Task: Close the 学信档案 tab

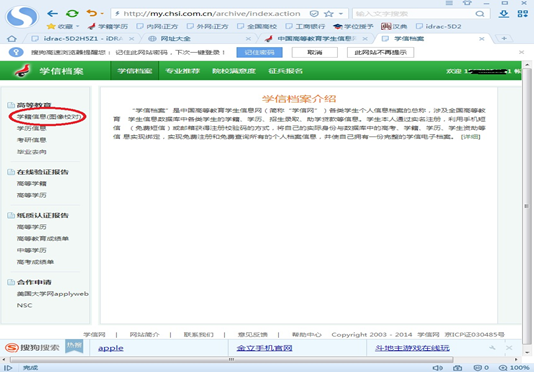Action: pos(482,39)
